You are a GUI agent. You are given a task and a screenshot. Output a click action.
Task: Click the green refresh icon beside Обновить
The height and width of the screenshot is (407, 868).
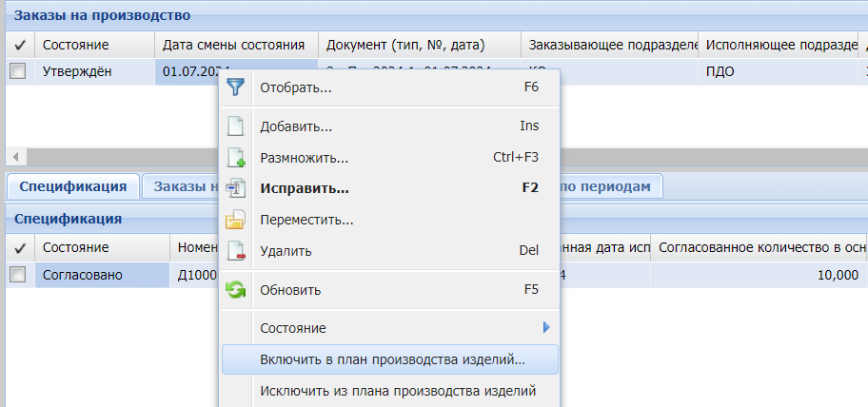point(235,290)
